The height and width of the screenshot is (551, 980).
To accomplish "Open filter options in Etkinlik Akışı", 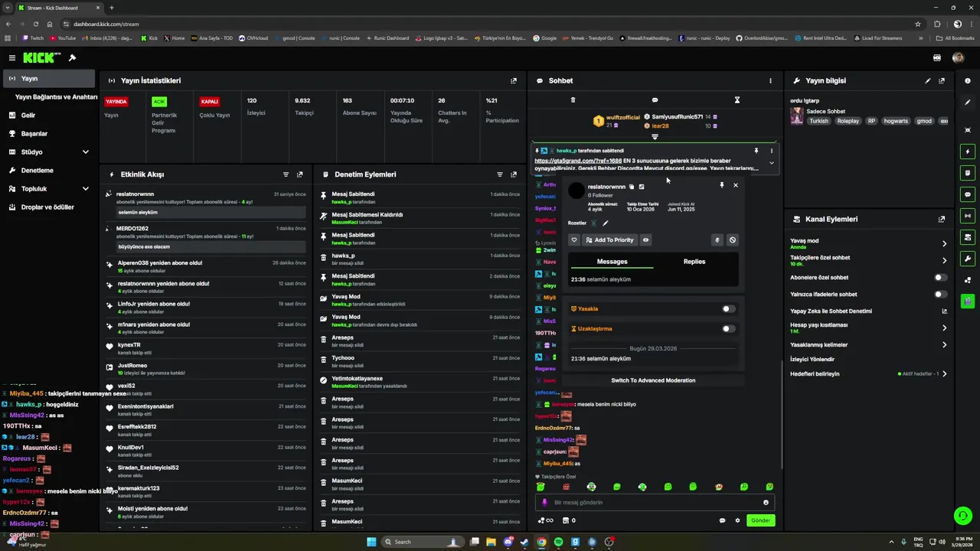I will 286,174.
